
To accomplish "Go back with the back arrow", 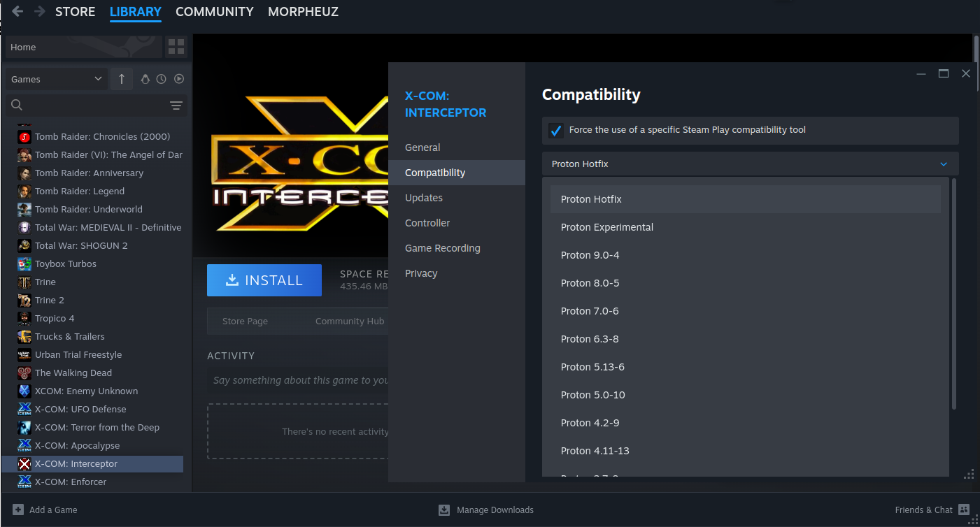I will click(17, 12).
